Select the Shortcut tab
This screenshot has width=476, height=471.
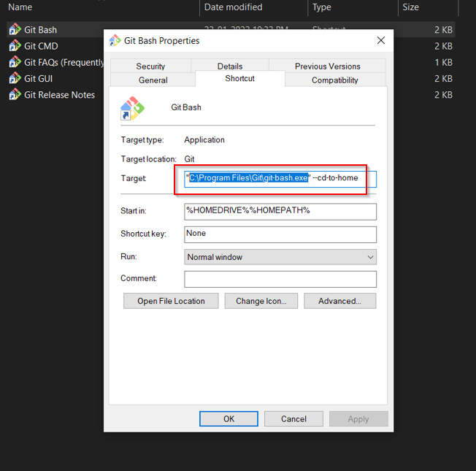(239, 78)
